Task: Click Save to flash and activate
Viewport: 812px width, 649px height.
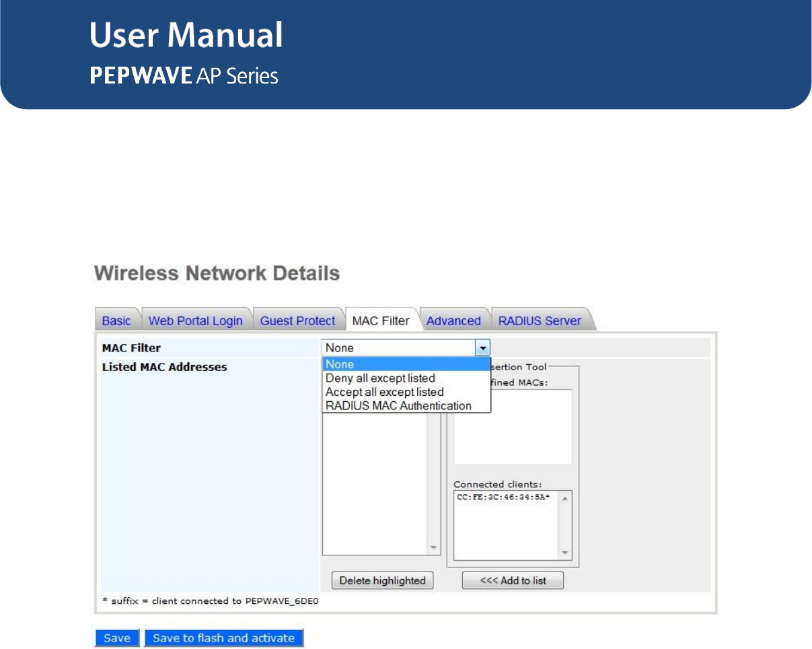Action: [224, 638]
